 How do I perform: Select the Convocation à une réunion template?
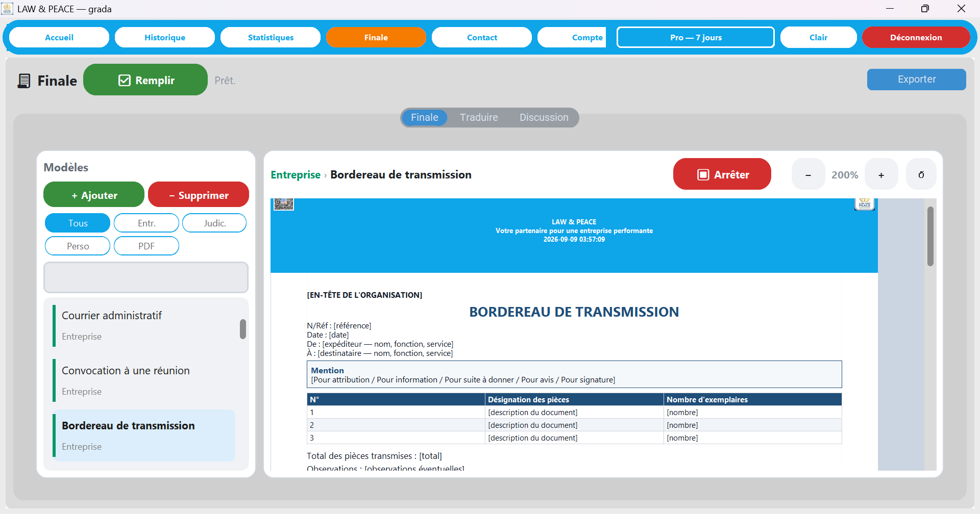(x=144, y=380)
